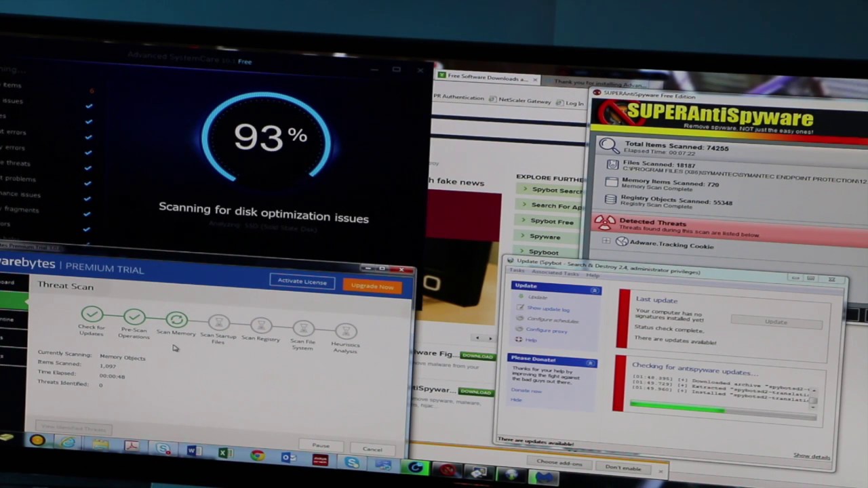Viewport: 868px width, 488px height.
Task: Switch to Free Software Downloads browser tab
Action: [x=487, y=78]
